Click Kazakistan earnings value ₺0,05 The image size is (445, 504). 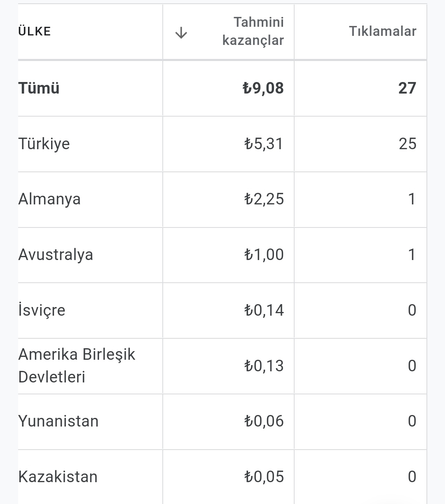coord(264,477)
